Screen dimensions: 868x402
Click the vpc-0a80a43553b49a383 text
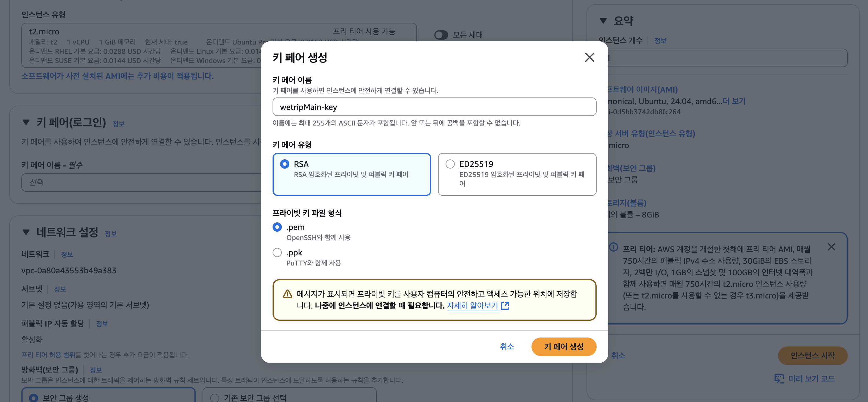pyautogui.click(x=69, y=271)
